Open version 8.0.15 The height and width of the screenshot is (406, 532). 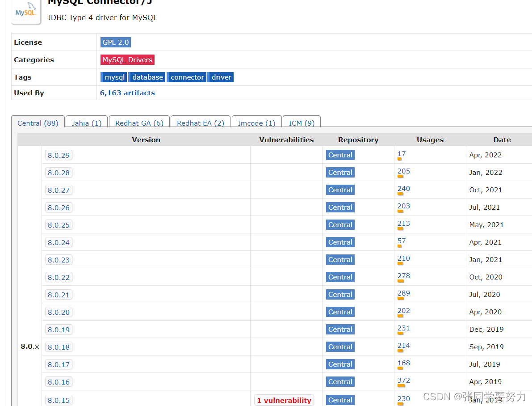59,400
